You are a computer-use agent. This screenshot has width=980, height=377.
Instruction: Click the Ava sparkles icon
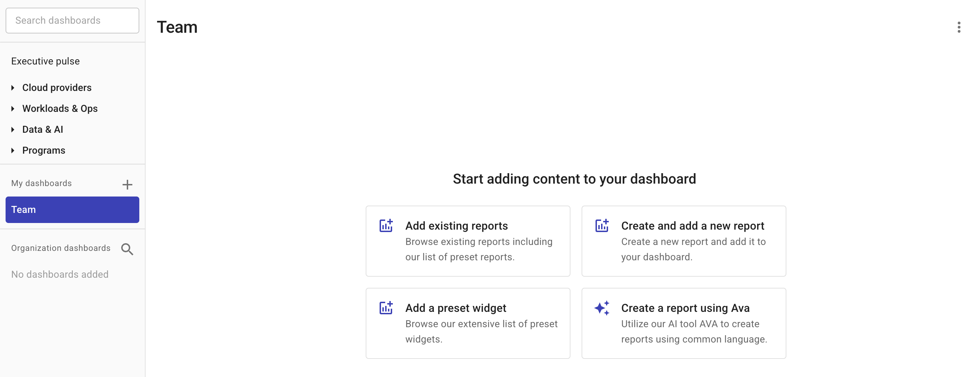click(602, 308)
